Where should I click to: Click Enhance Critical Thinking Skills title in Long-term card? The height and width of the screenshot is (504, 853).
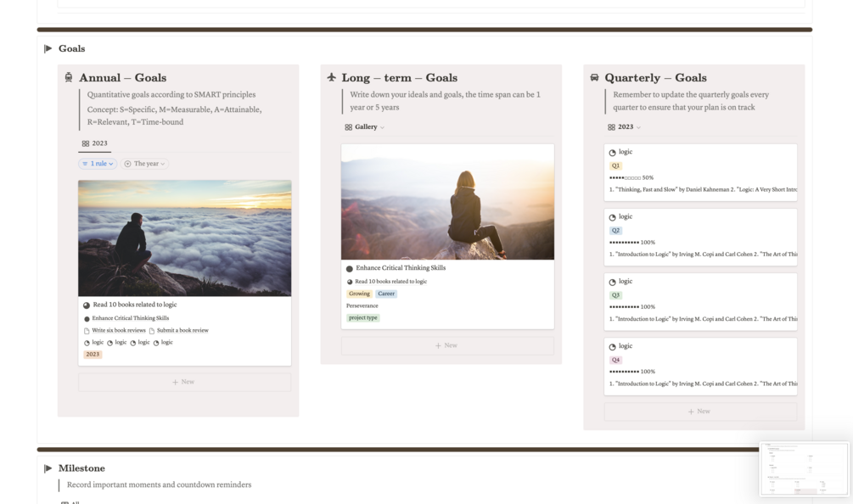pos(401,268)
